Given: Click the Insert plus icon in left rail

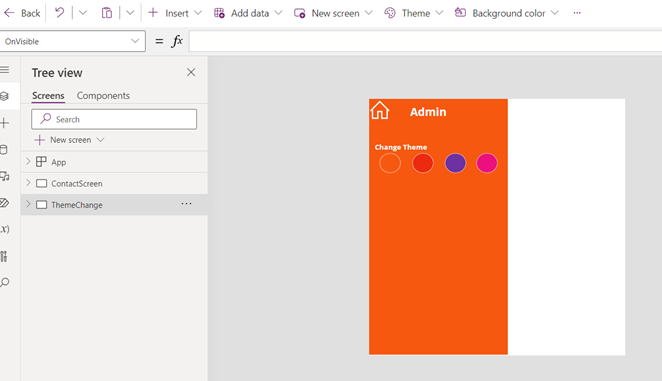Looking at the screenshot, I should pyautogui.click(x=5, y=123).
